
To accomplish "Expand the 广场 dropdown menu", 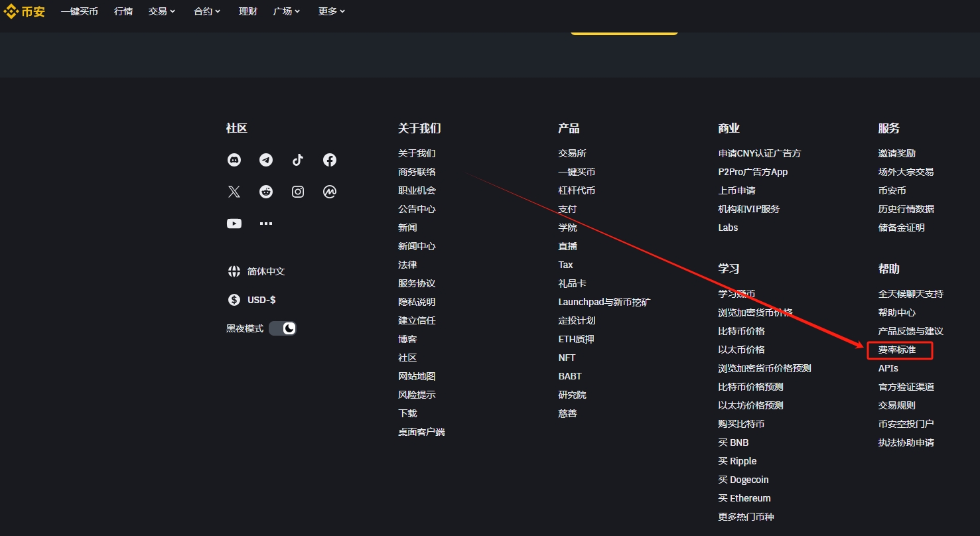I will pos(287,11).
